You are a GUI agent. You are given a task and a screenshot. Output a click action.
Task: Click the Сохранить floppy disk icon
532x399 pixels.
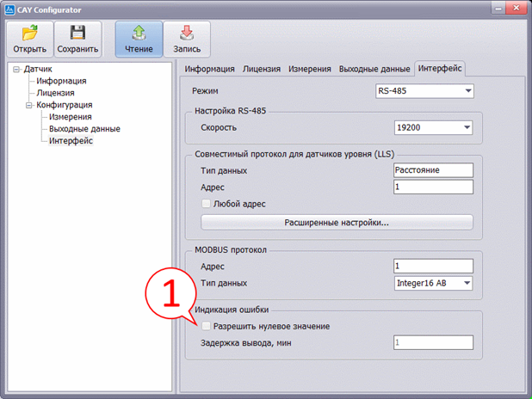tap(77, 34)
